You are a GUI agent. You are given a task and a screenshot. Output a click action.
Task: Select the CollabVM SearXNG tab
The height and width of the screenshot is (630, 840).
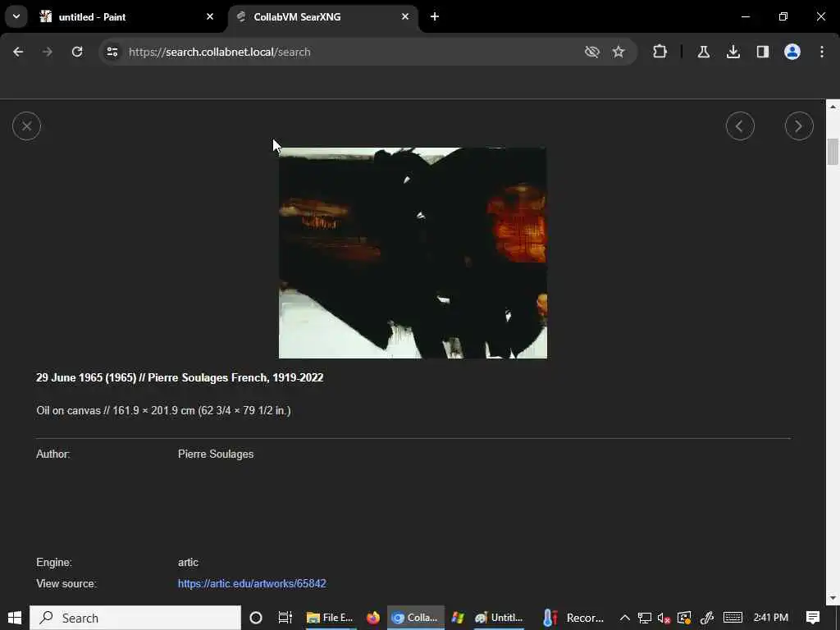[322, 16]
